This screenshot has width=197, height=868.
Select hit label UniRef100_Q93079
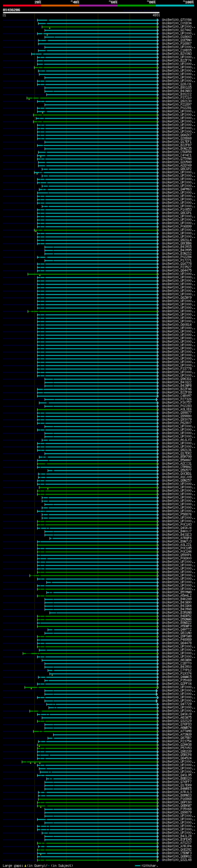click(x=177, y=419)
